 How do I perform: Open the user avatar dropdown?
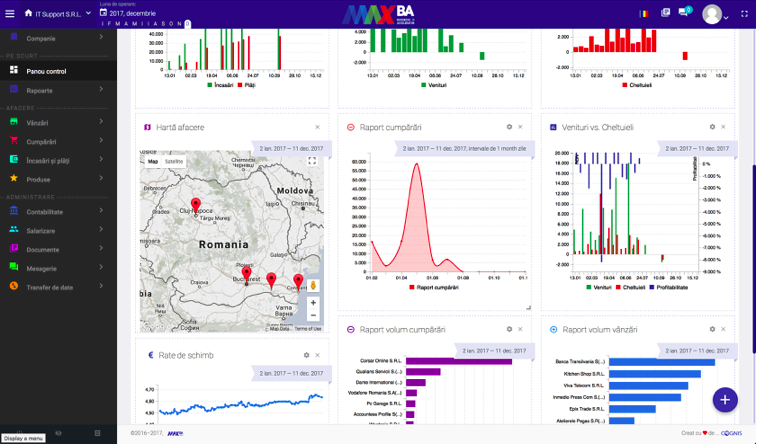click(x=714, y=14)
